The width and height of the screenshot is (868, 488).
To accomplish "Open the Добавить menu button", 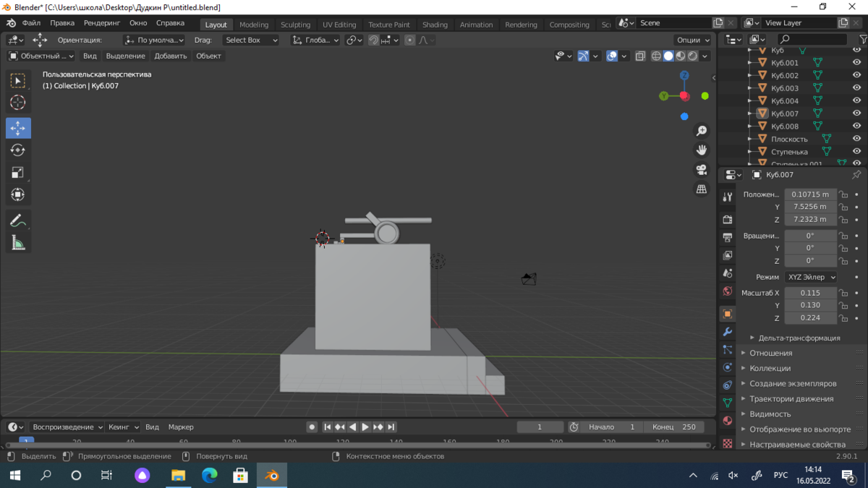I will [x=171, y=56].
